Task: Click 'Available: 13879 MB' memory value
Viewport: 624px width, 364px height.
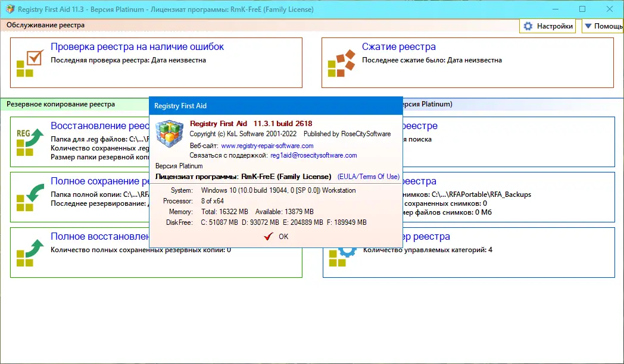Action: pyautogui.click(x=285, y=212)
